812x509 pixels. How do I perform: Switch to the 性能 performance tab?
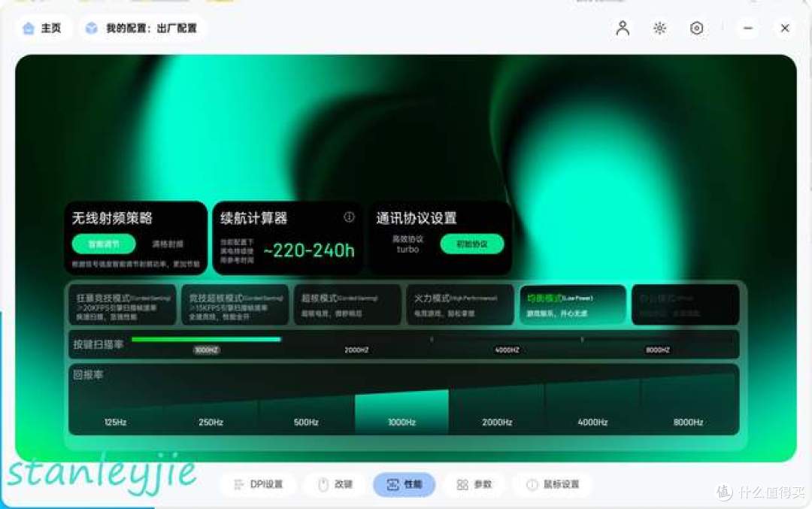[x=404, y=484]
